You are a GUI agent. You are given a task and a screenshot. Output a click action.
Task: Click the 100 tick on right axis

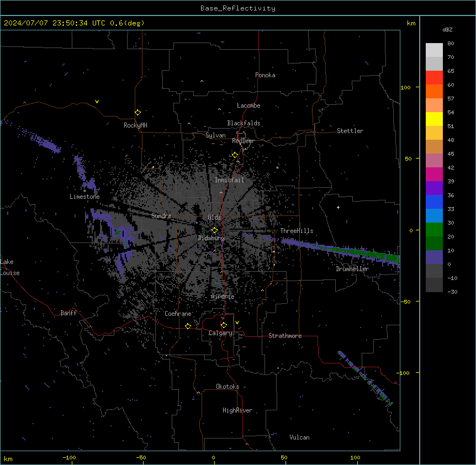pos(405,87)
